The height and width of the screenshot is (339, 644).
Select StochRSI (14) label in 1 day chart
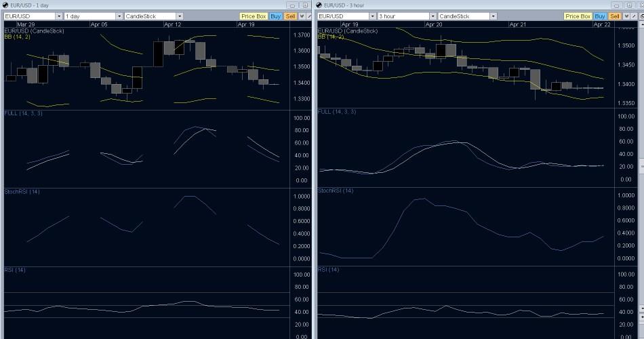click(x=22, y=191)
